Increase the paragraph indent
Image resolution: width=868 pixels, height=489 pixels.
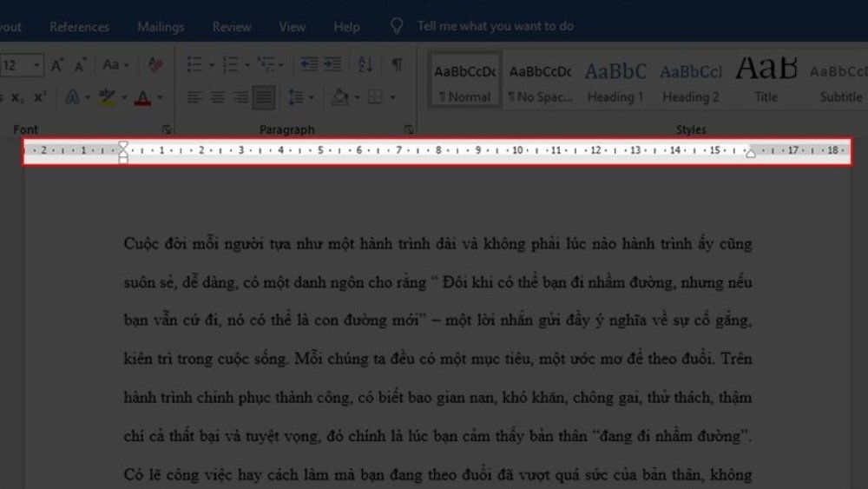click(332, 65)
